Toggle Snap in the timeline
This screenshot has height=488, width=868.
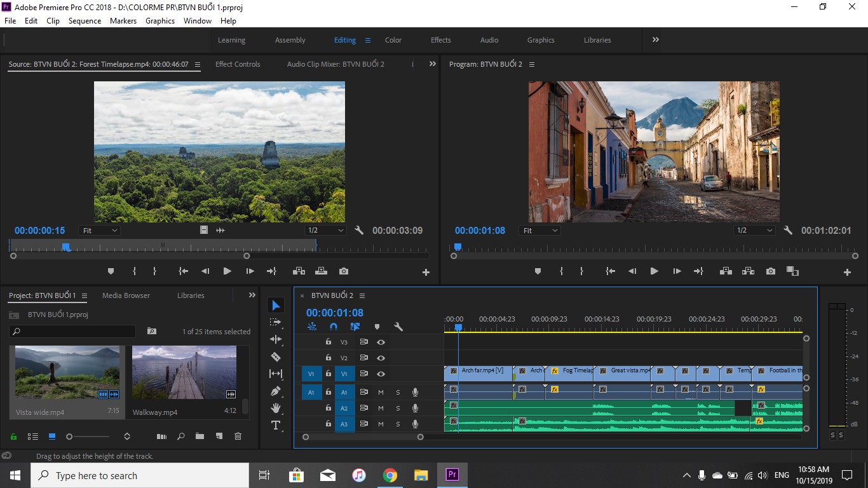point(334,327)
